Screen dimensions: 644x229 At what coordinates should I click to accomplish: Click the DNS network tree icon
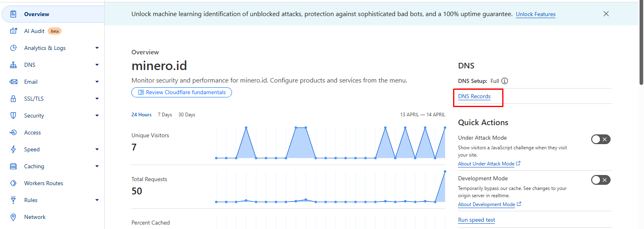click(13, 65)
